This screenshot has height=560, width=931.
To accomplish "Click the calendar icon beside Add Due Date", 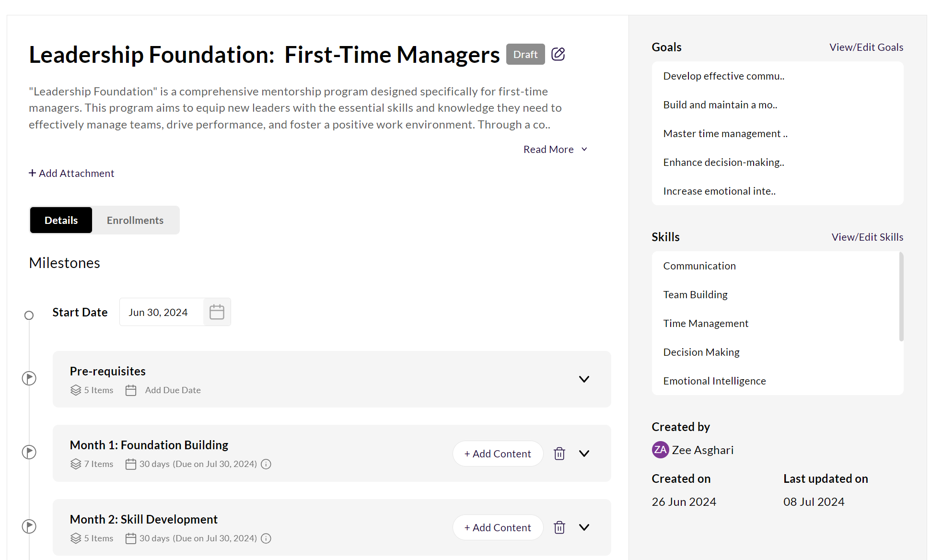I will 131,390.
